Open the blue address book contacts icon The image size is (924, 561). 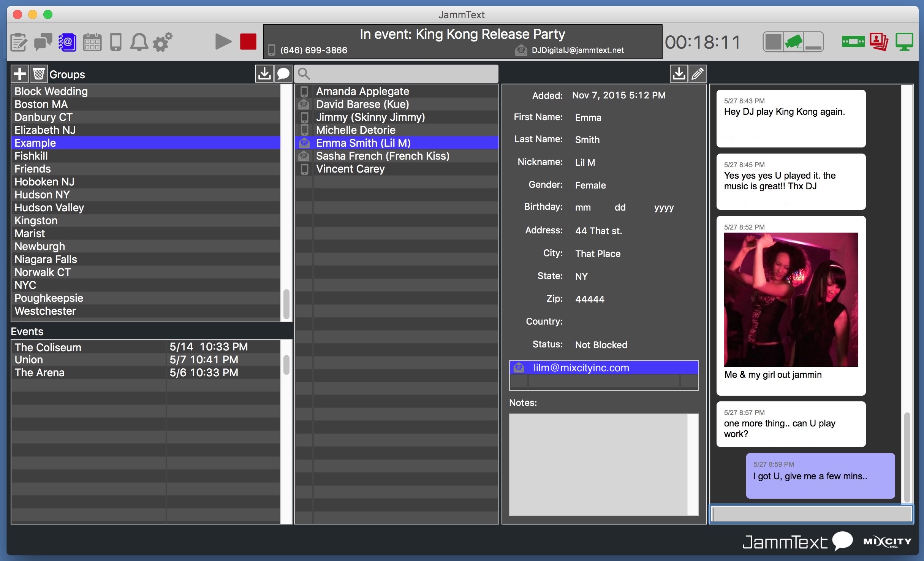coord(67,42)
